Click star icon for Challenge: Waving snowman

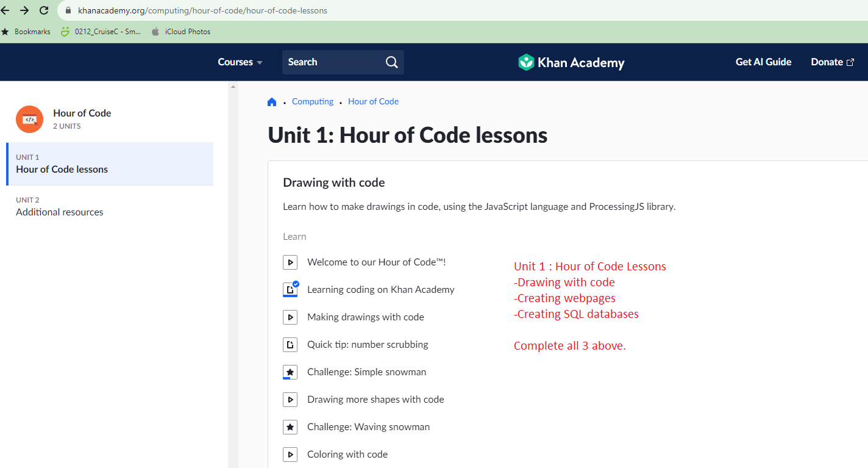click(290, 427)
